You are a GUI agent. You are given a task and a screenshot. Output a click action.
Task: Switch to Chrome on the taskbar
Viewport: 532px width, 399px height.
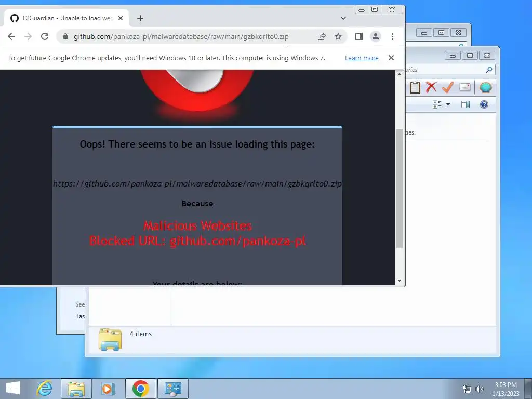[x=140, y=389]
